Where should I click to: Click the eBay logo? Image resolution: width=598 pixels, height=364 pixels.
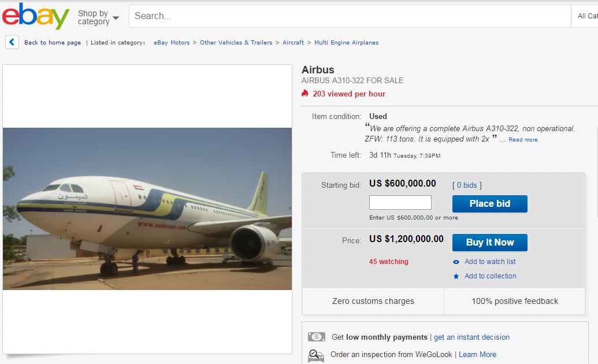coord(36,16)
